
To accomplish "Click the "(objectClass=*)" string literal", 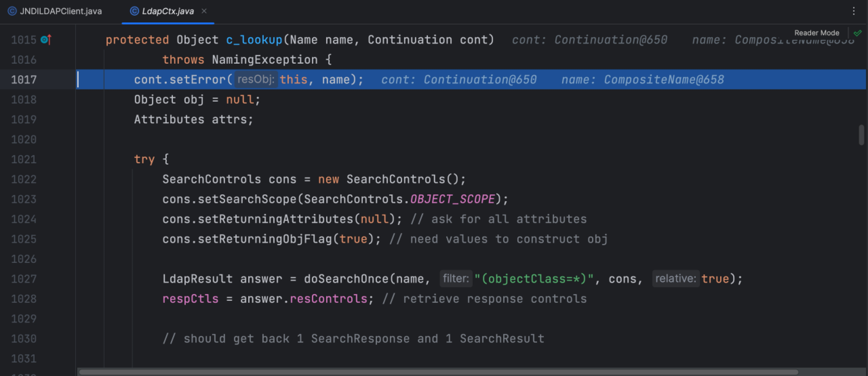I will [x=534, y=279].
